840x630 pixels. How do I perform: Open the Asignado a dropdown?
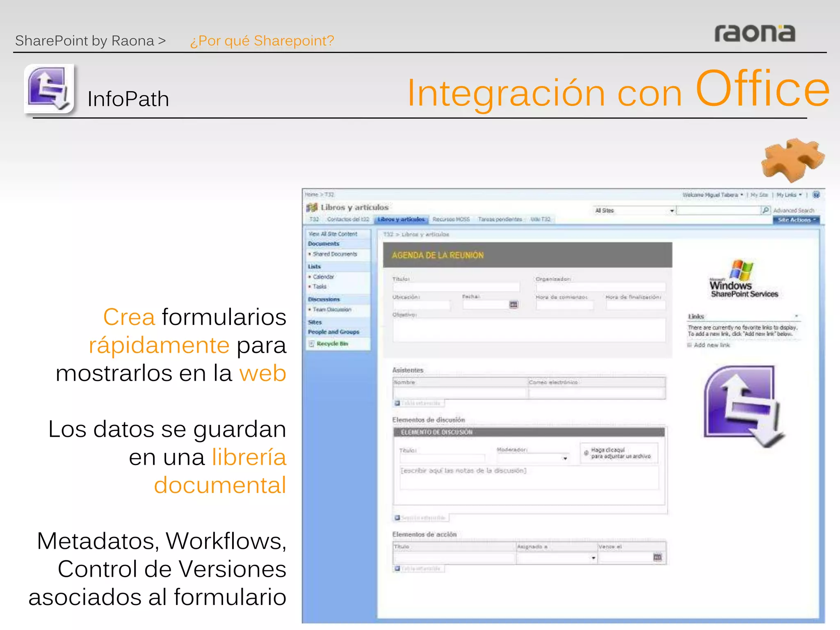point(593,558)
